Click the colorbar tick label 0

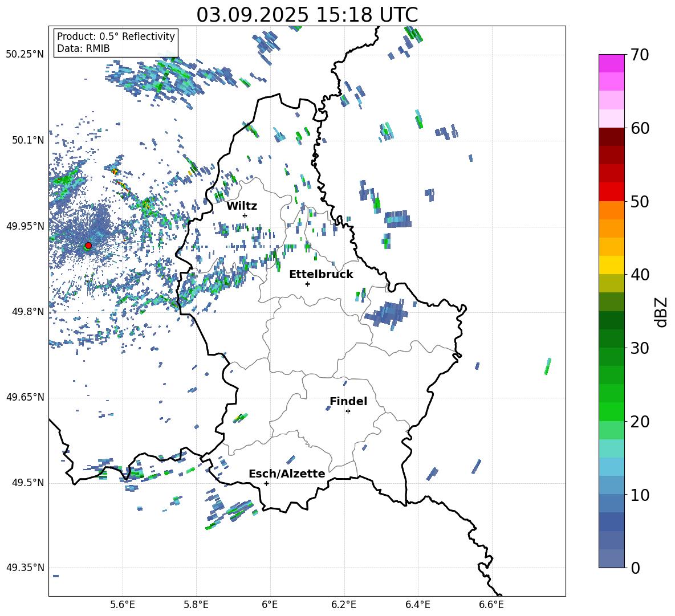(635, 568)
